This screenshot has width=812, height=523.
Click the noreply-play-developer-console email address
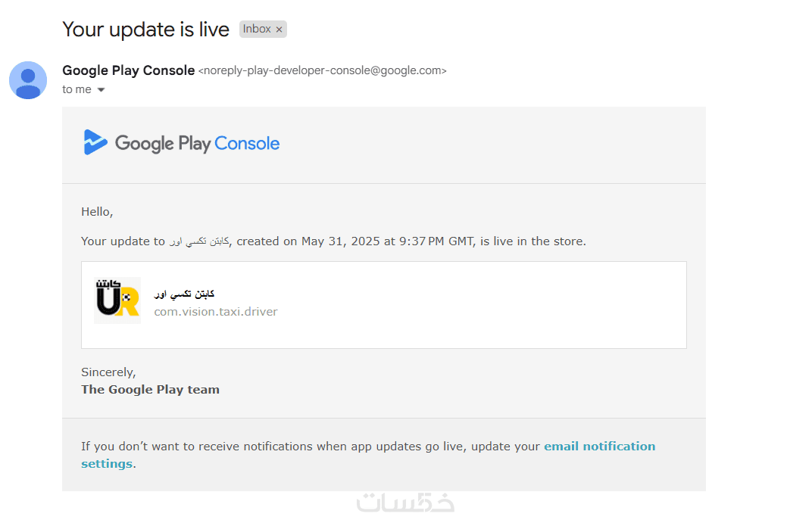tap(322, 70)
